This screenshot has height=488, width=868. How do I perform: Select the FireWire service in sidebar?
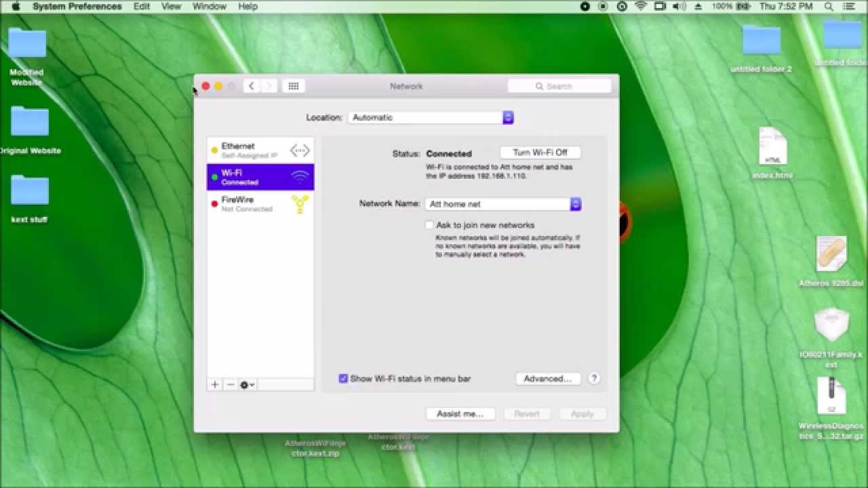click(260, 204)
